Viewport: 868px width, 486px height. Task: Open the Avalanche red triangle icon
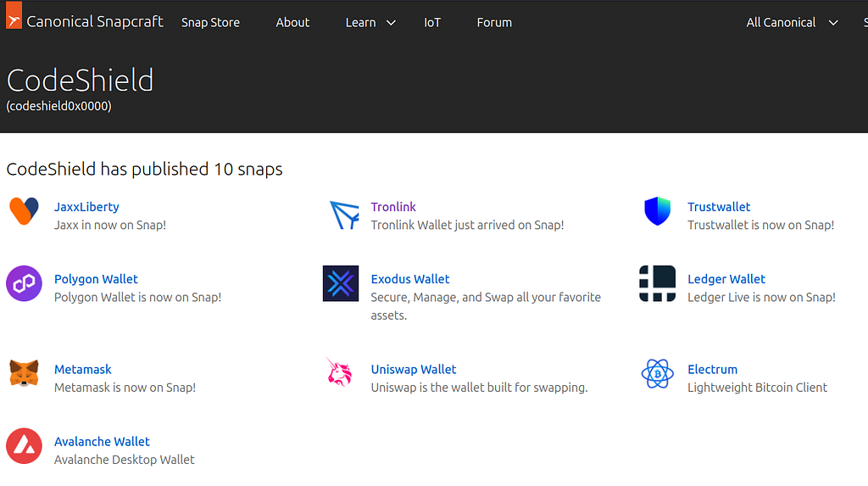tap(24, 445)
